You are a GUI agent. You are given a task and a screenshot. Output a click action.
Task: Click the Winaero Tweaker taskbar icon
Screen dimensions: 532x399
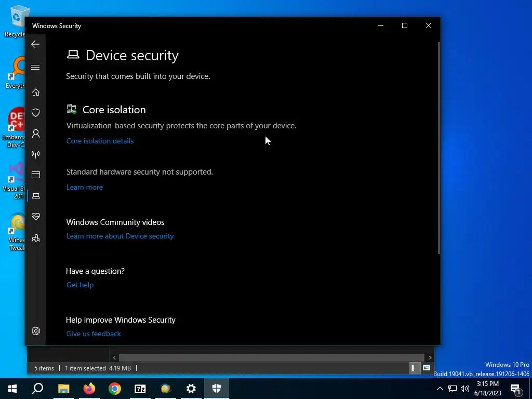pos(166,389)
